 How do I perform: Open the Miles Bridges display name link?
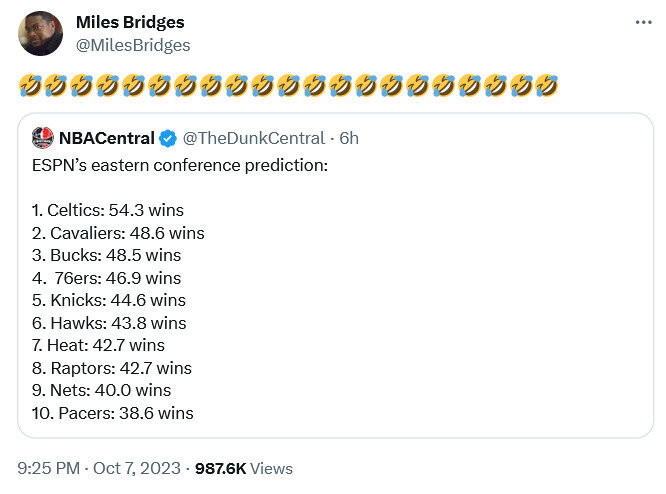coord(130,22)
